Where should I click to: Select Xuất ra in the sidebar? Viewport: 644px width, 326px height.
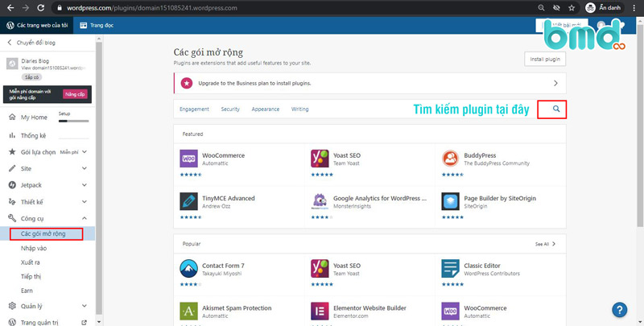pos(31,262)
